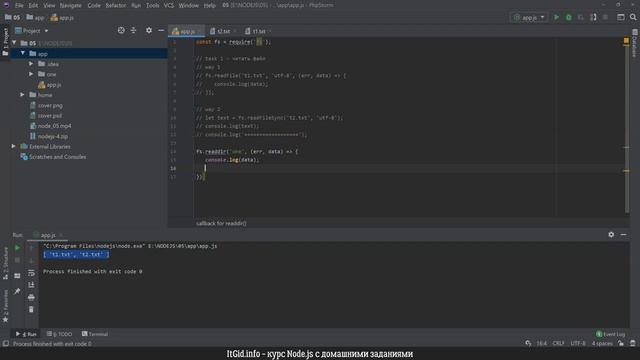Open the Navigate menu
The width and height of the screenshot is (640, 360).
tap(71, 5)
